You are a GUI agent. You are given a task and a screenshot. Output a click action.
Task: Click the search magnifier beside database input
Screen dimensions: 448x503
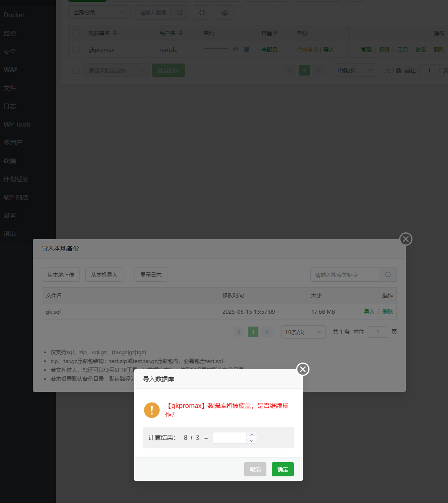coord(179,12)
